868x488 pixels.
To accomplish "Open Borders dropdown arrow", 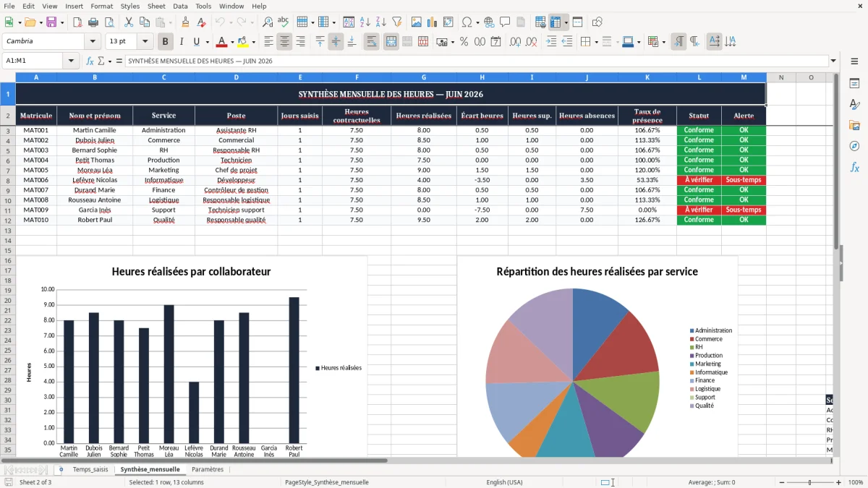I will tap(595, 42).
